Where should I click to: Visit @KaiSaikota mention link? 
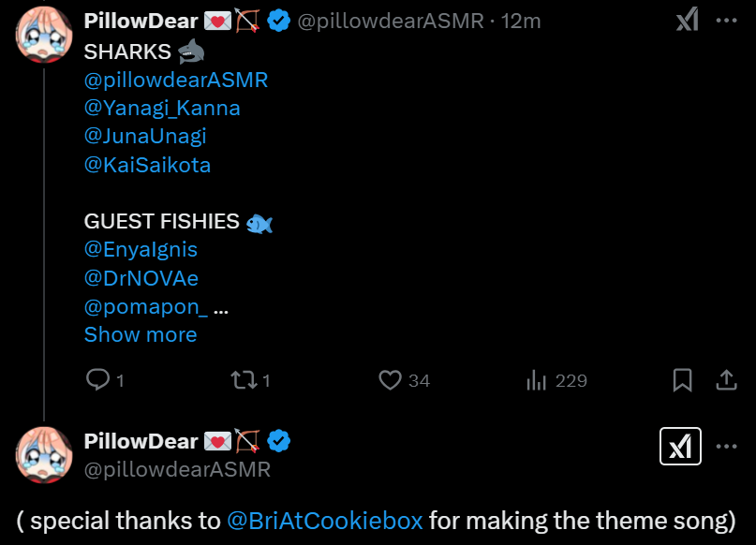coord(147,165)
